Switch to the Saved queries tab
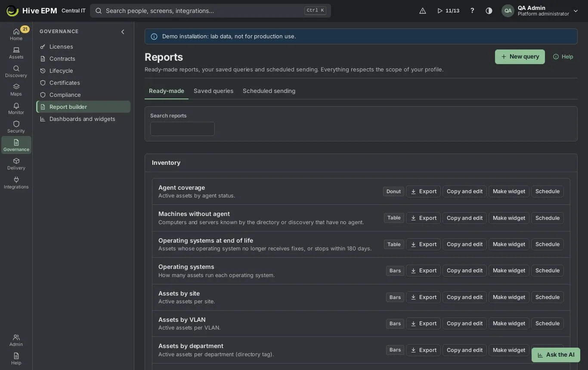Viewport: 588px width, 370px height. (214, 91)
